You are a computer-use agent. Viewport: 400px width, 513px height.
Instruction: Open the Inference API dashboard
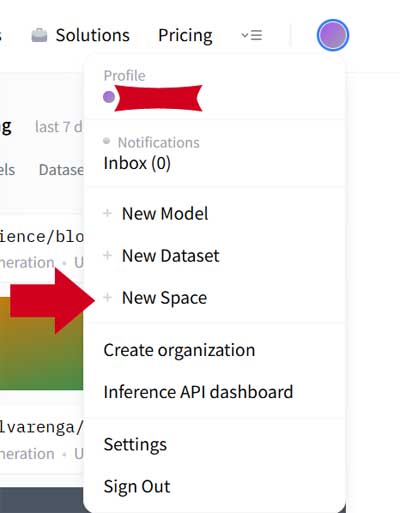198,392
